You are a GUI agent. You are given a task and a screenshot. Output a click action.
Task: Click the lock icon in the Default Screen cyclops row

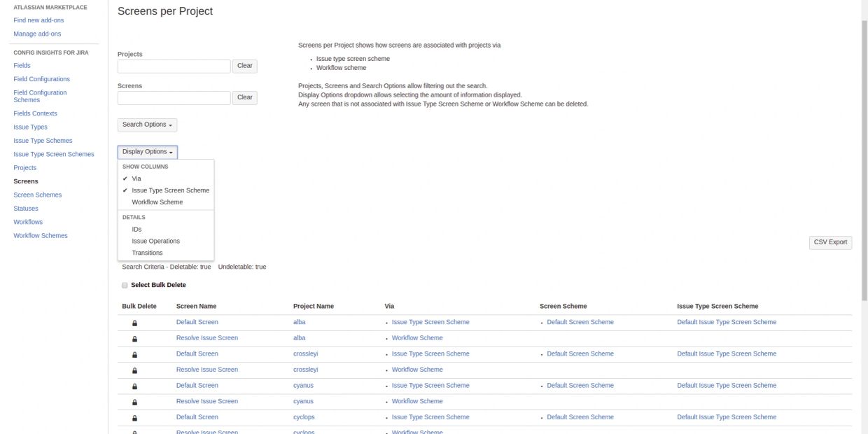click(134, 417)
